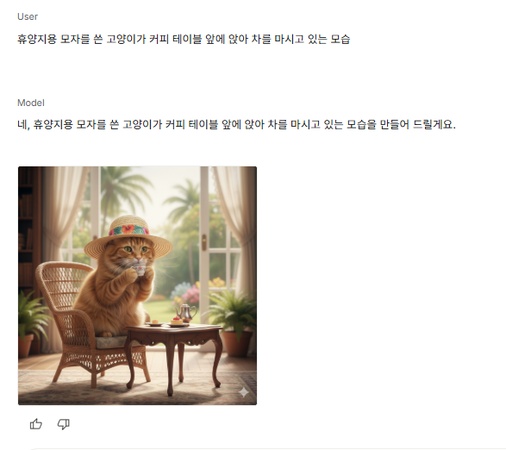Click the brass door handle in the image
Screen dimensions: 506x450
tap(204, 243)
